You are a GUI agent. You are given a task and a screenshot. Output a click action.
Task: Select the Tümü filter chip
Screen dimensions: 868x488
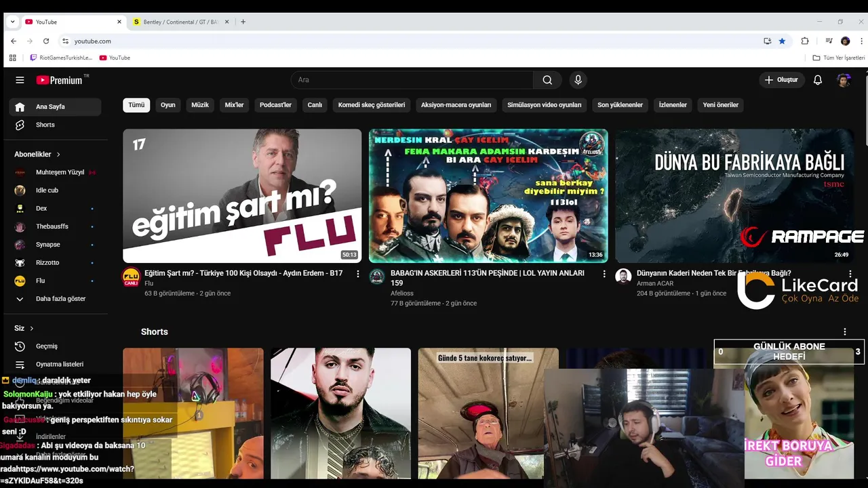(x=136, y=105)
